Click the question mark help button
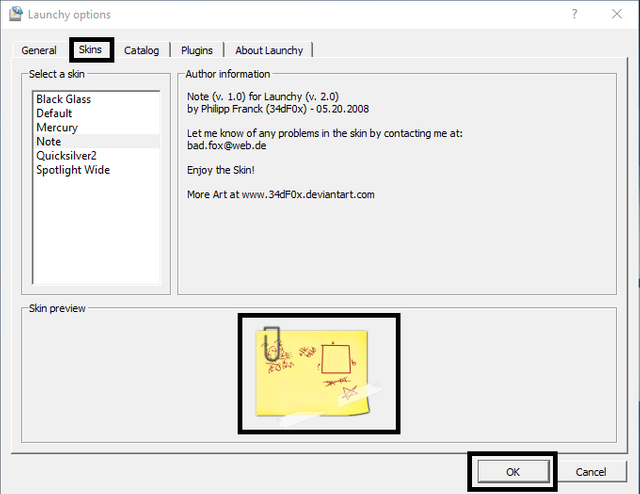The width and height of the screenshot is (640, 494). pos(574,14)
